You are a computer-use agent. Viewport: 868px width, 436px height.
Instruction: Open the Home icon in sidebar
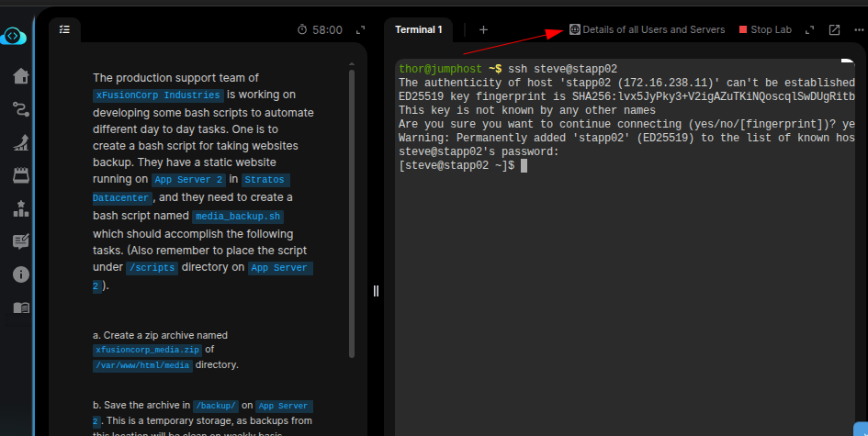click(20, 76)
